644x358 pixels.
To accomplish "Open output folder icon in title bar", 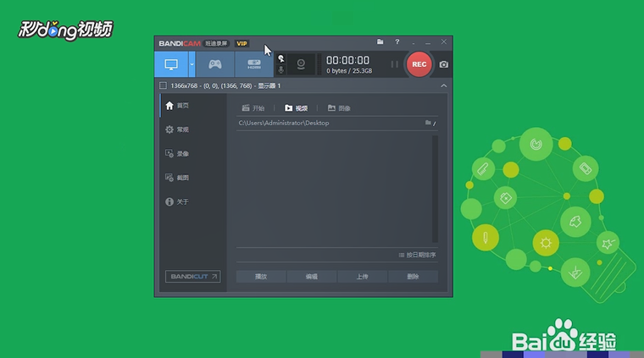I will coord(380,41).
